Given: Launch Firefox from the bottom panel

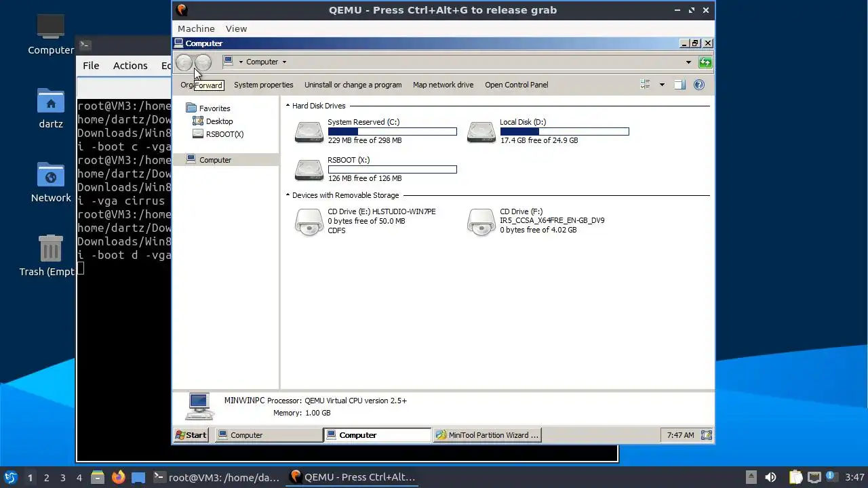Looking at the screenshot, I should click(118, 477).
